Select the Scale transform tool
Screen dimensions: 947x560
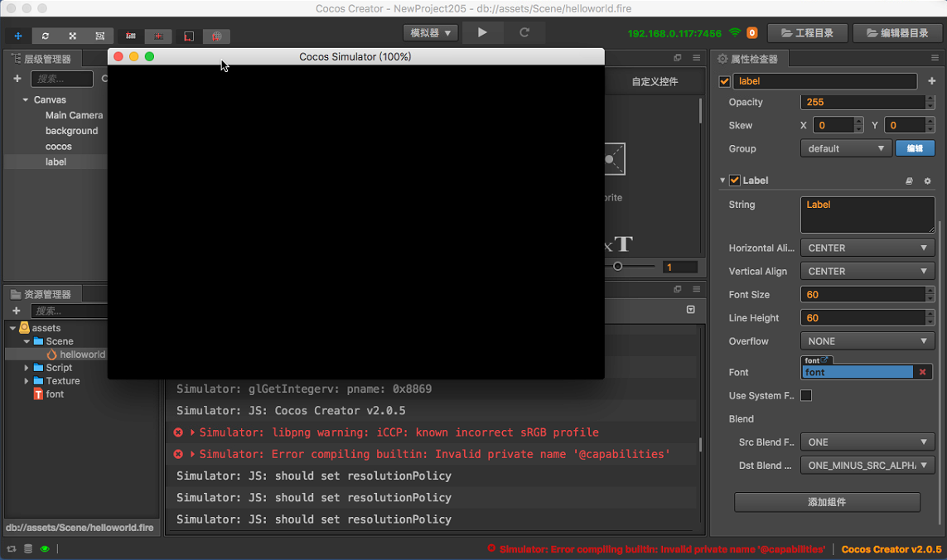pos(72,36)
